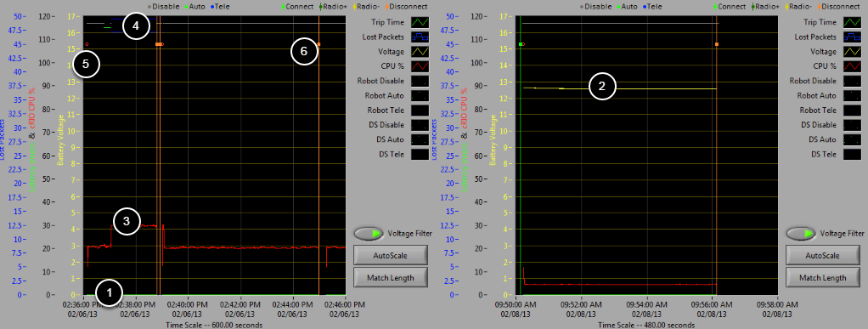Click DS Auto plot icon in 480-second chart legend

coord(853,139)
